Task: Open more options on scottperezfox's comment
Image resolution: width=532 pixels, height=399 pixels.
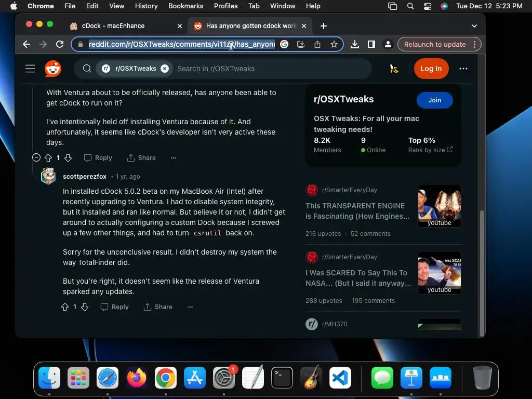Action: coord(190,307)
